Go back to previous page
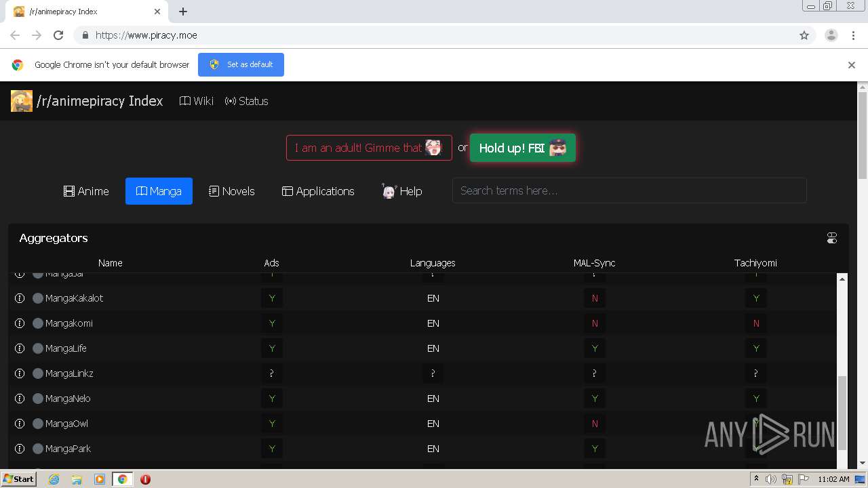This screenshot has height=488, width=868. click(15, 35)
